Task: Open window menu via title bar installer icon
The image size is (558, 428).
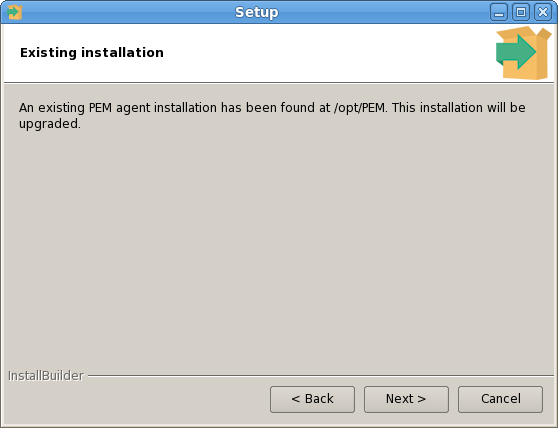Action: coord(15,12)
